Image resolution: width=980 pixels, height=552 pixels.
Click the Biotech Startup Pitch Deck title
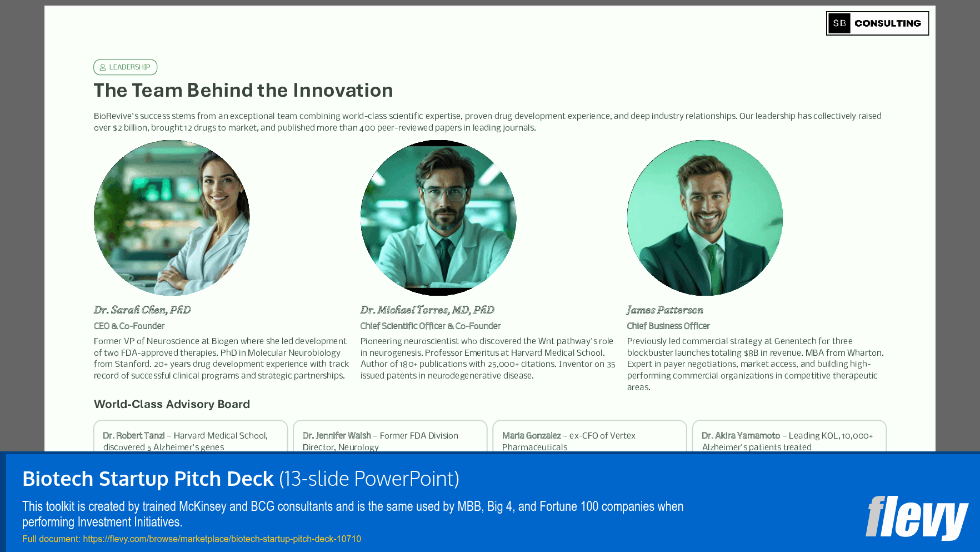pos(148,479)
